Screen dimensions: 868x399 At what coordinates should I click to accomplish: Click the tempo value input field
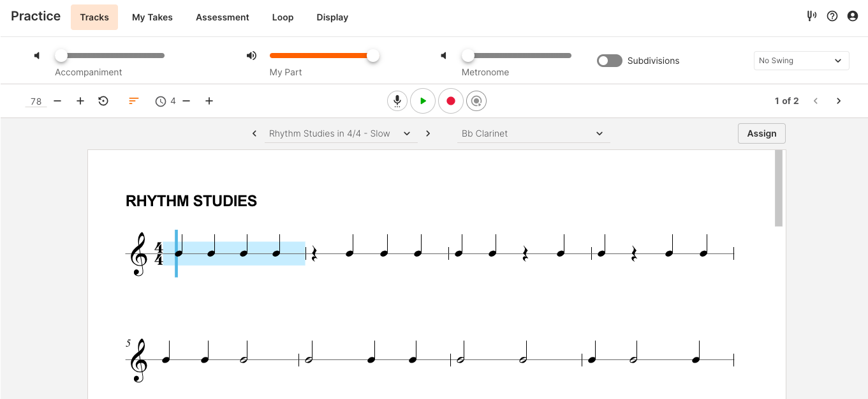click(35, 101)
